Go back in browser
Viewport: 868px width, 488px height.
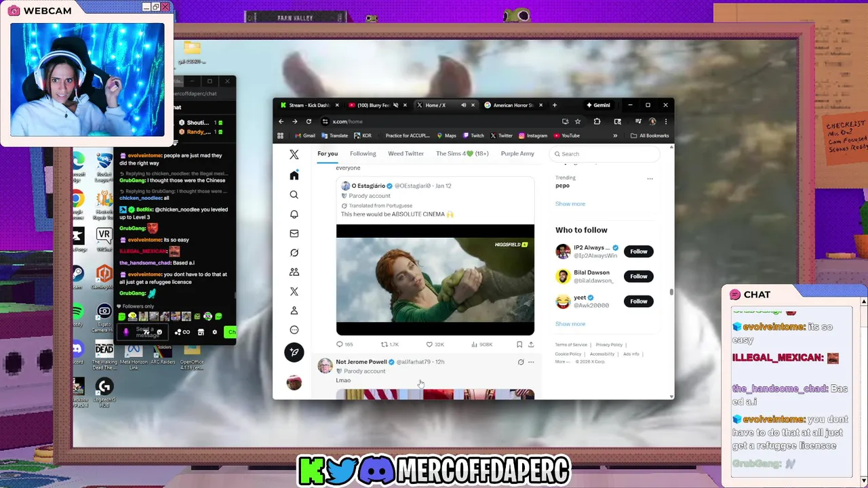click(x=281, y=121)
